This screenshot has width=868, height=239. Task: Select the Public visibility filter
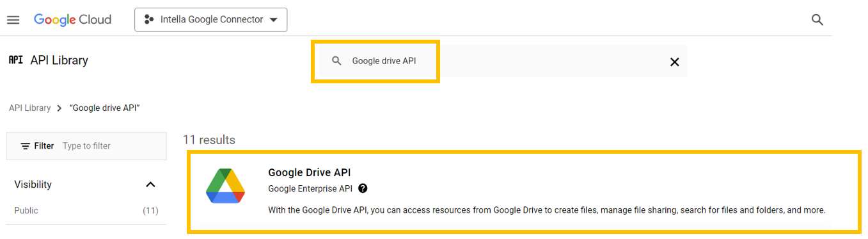(x=26, y=210)
